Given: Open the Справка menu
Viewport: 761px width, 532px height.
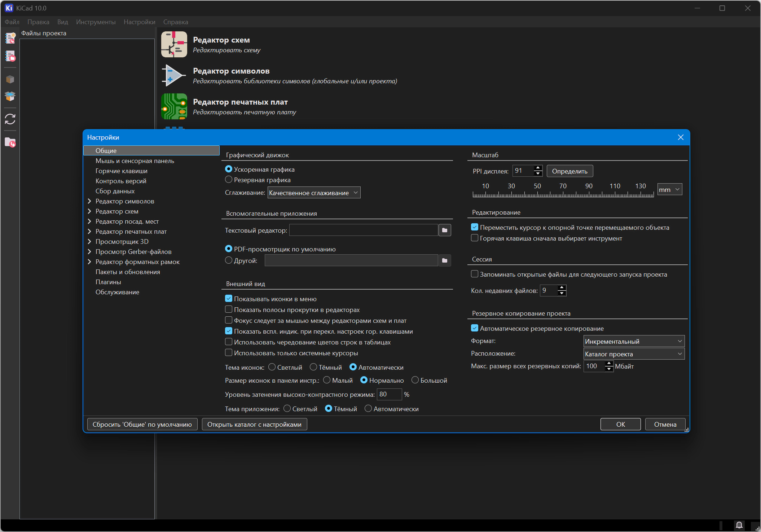Looking at the screenshot, I should pos(176,22).
